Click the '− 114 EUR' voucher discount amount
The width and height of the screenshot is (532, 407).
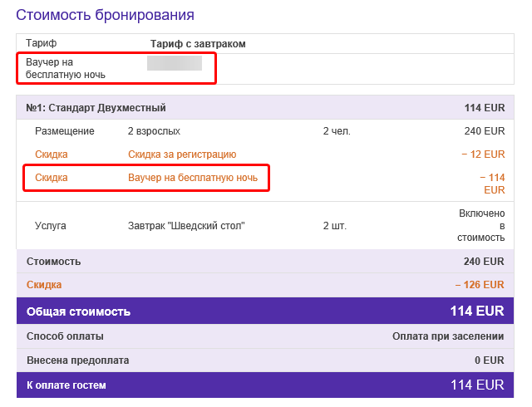coord(492,184)
